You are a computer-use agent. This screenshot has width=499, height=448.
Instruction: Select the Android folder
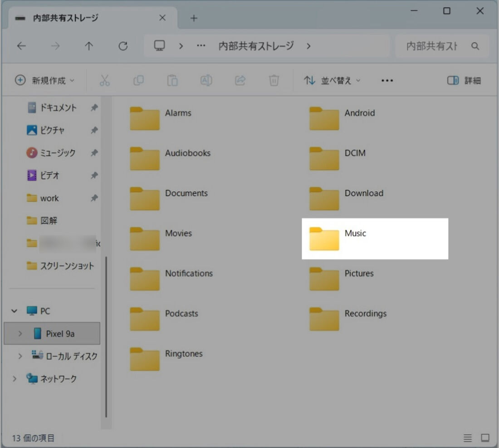(342, 118)
